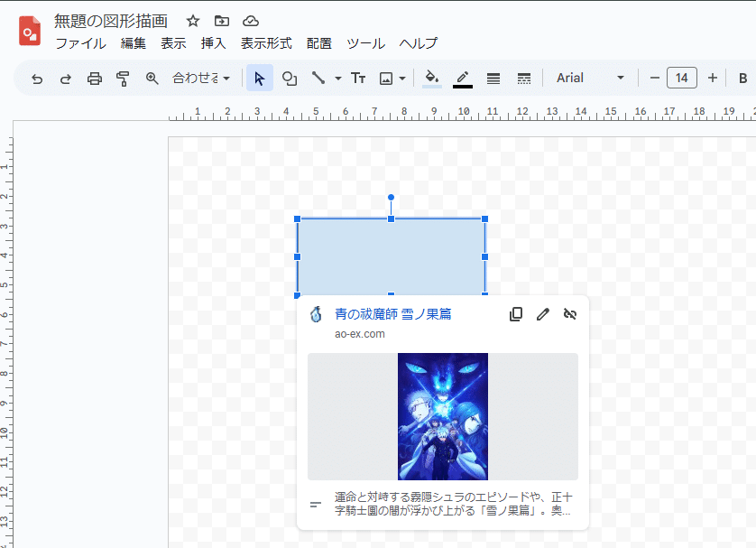Undo the last action
756x548 pixels.
(37, 79)
